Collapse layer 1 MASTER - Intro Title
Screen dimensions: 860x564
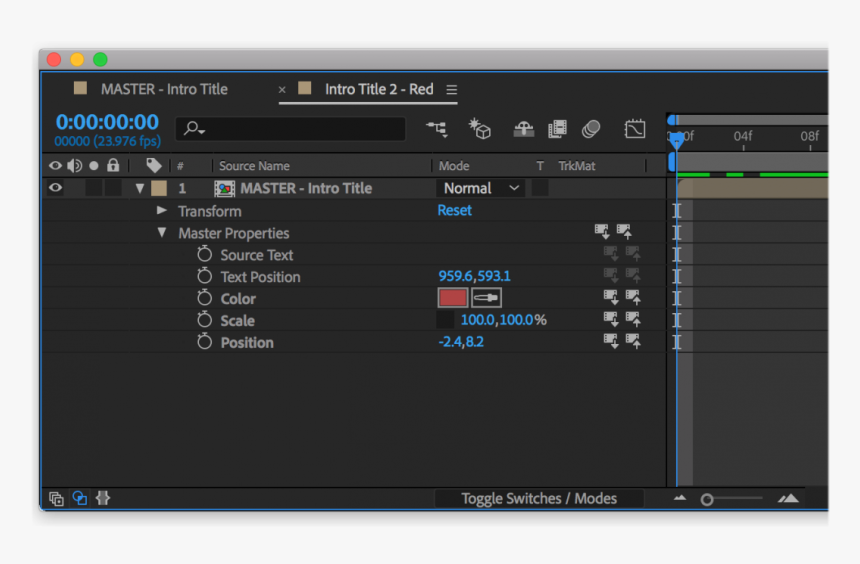140,189
